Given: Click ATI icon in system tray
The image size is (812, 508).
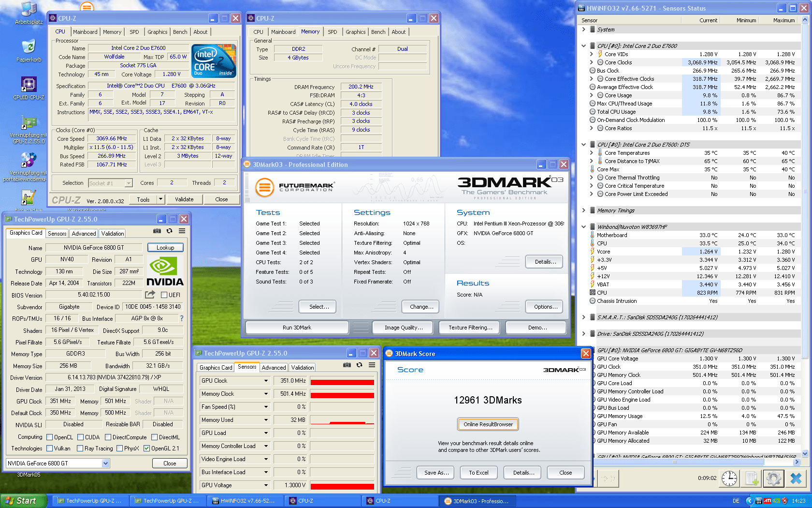Looking at the screenshot, I should [x=768, y=501].
